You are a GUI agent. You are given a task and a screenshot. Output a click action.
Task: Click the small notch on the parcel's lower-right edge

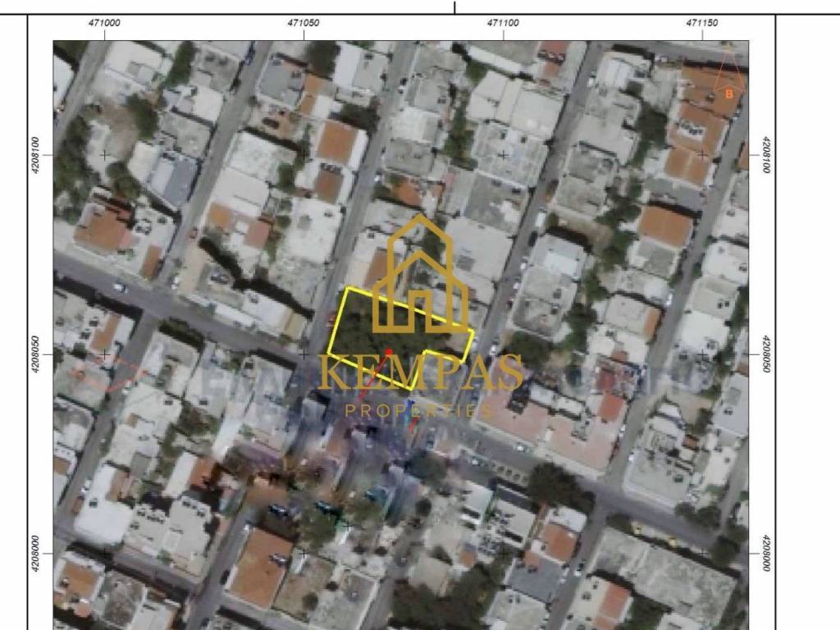pos(427,354)
